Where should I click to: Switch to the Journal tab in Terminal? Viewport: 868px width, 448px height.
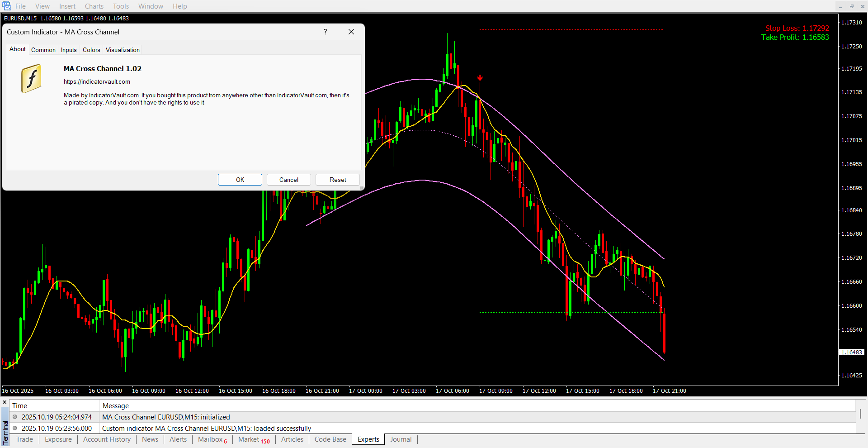(401, 439)
